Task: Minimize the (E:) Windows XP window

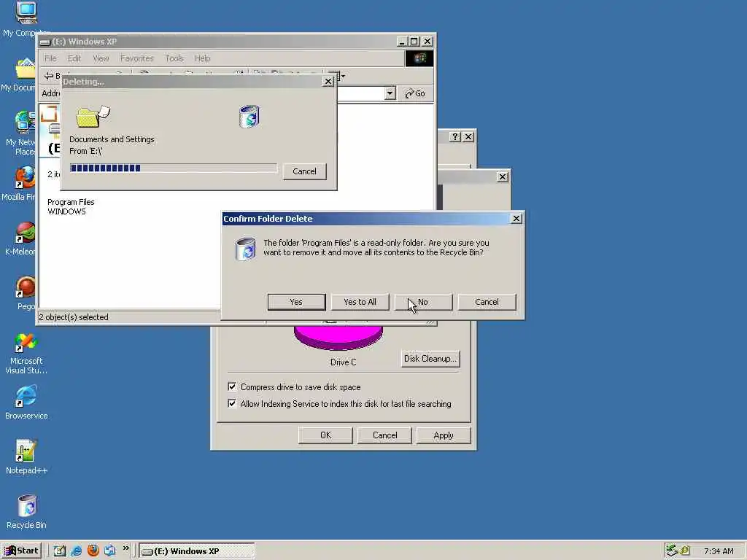Action: (x=402, y=42)
